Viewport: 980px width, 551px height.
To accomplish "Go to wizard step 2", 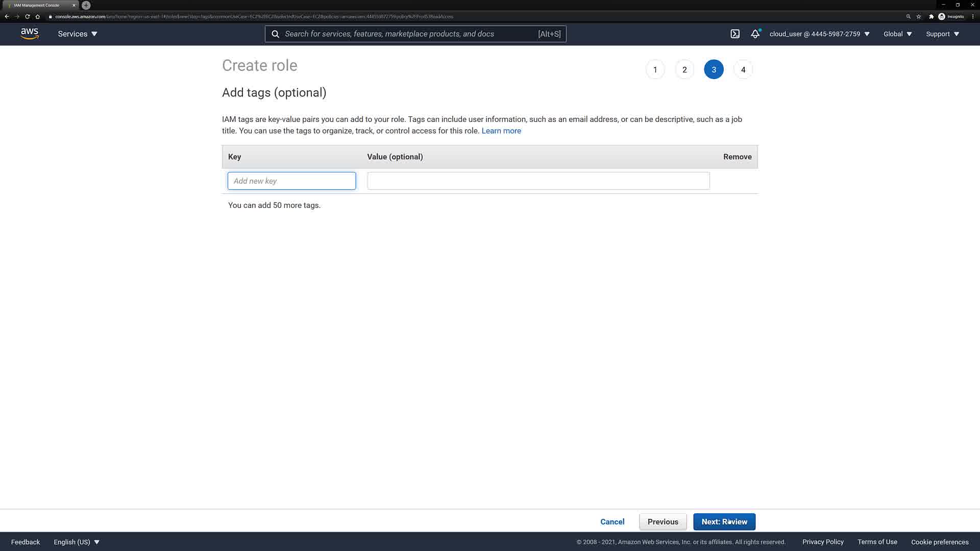I will (x=684, y=69).
